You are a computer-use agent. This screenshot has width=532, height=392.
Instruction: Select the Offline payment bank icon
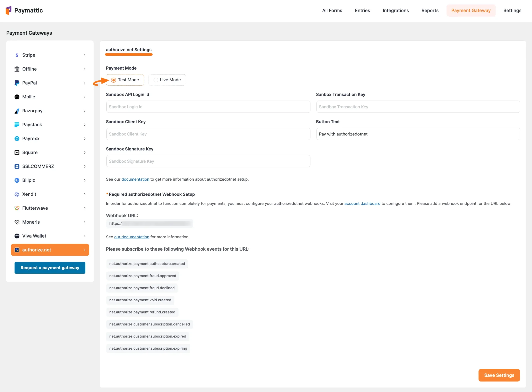[x=17, y=69]
